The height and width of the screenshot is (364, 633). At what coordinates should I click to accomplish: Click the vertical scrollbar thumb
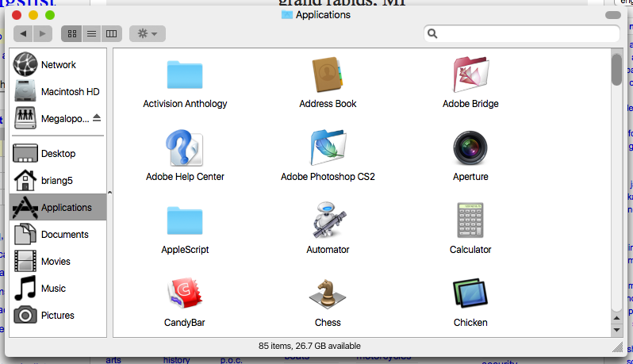click(x=616, y=69)
